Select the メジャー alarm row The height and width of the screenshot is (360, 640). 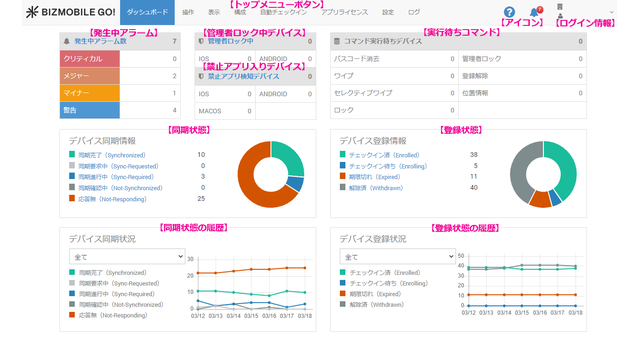point(120,76)
